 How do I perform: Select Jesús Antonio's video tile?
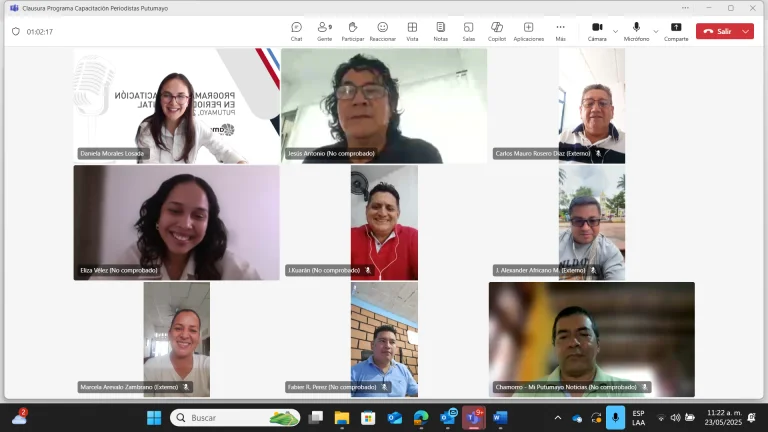384,106
